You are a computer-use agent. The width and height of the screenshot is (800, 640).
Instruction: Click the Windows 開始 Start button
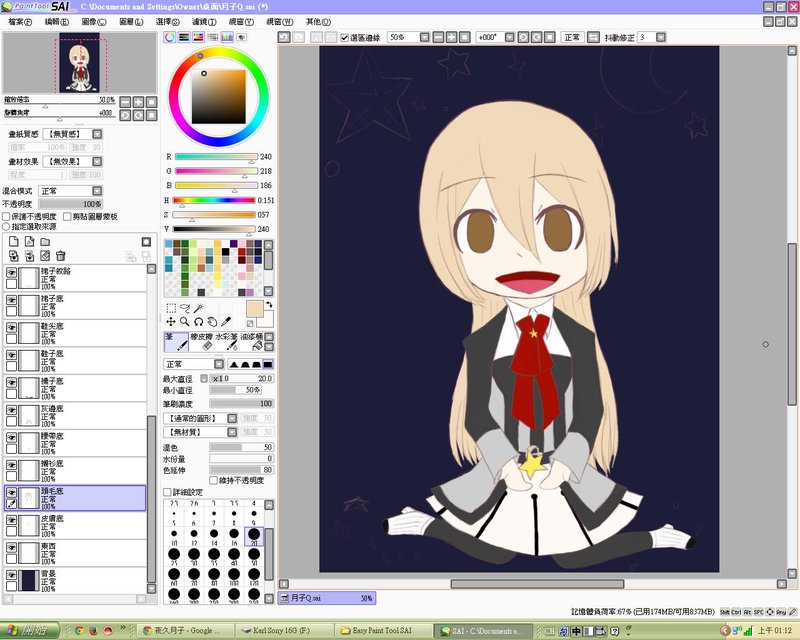pos(30,631)
